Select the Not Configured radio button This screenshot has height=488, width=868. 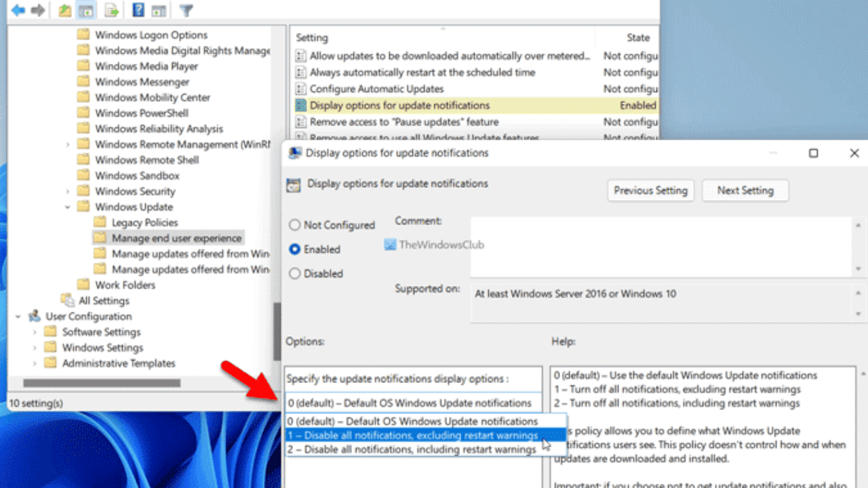point(295,225)
